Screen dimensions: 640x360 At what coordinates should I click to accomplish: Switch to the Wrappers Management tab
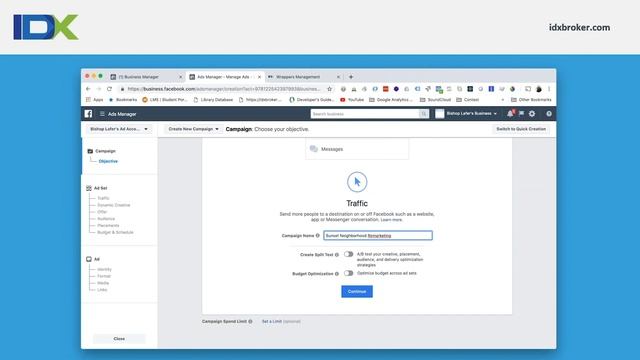(x=304, y=77)
